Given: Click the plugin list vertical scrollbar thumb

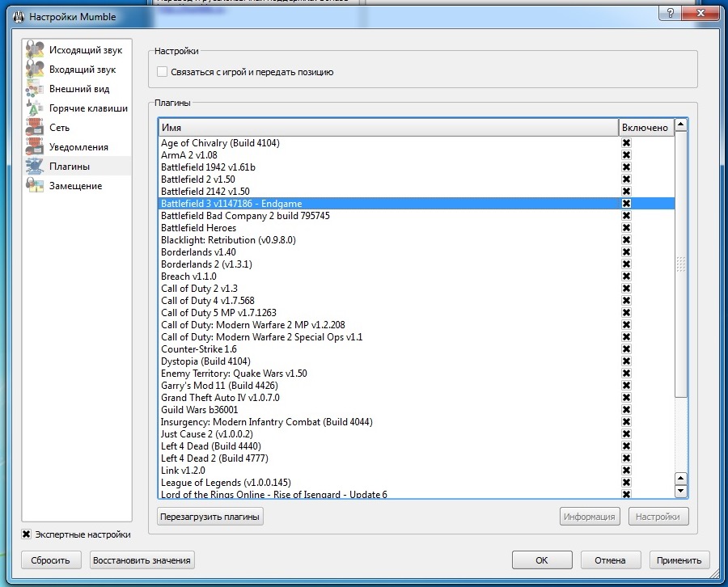Looking at the screenshot, I should point(680,264).
